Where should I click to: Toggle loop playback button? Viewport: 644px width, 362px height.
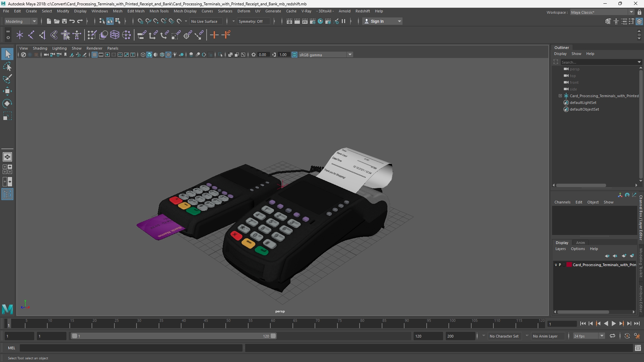pos(612,336)
